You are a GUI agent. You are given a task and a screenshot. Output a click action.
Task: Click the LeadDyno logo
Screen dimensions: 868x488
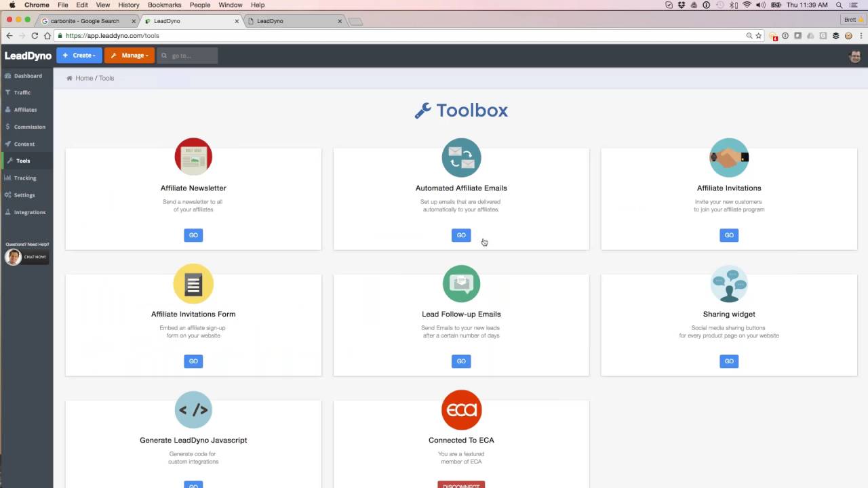pos(28,56)
